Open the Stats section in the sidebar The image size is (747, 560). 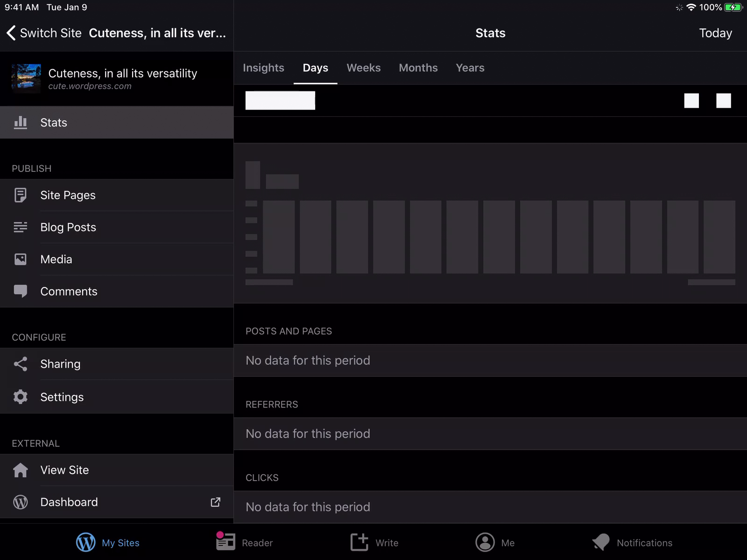[21, 122]
